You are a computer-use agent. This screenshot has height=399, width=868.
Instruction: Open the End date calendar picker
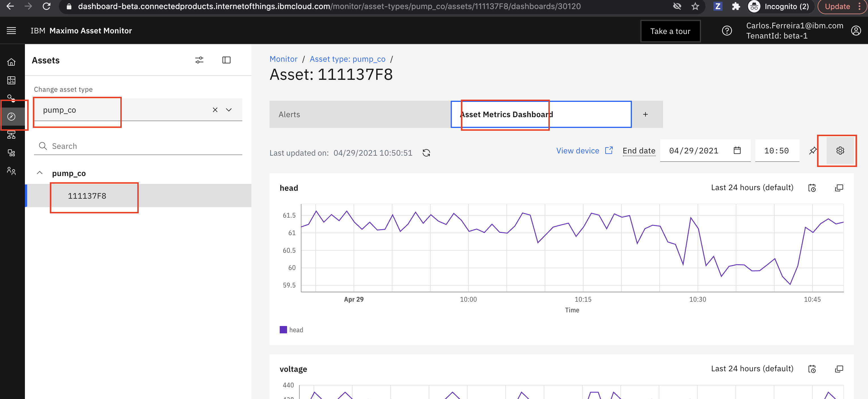pos(737,151)
